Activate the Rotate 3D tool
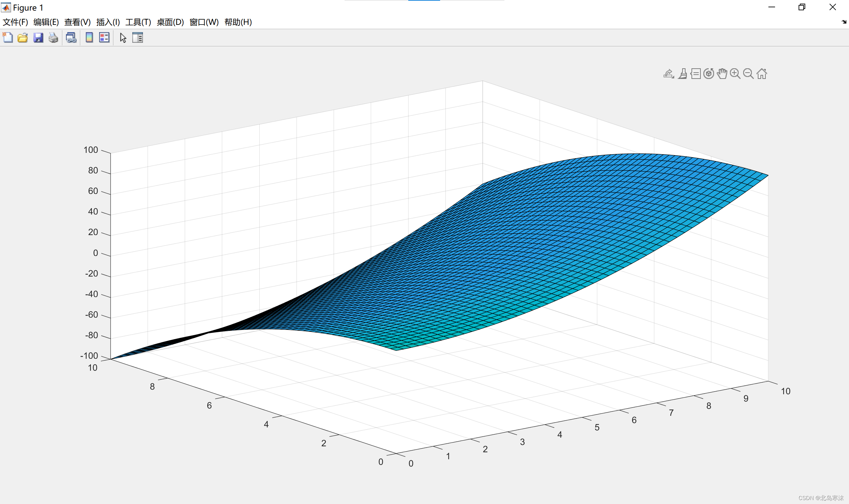 pos(709,73)
